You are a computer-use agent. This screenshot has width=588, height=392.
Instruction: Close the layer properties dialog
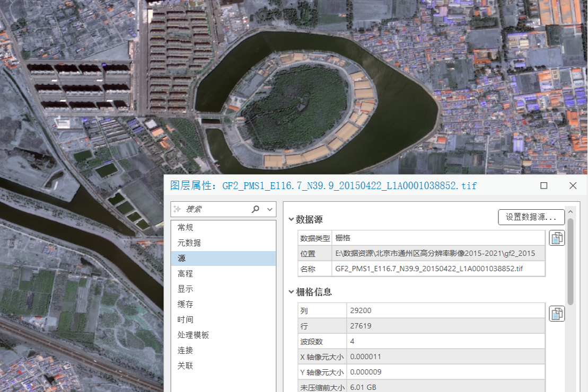(573, 185)
